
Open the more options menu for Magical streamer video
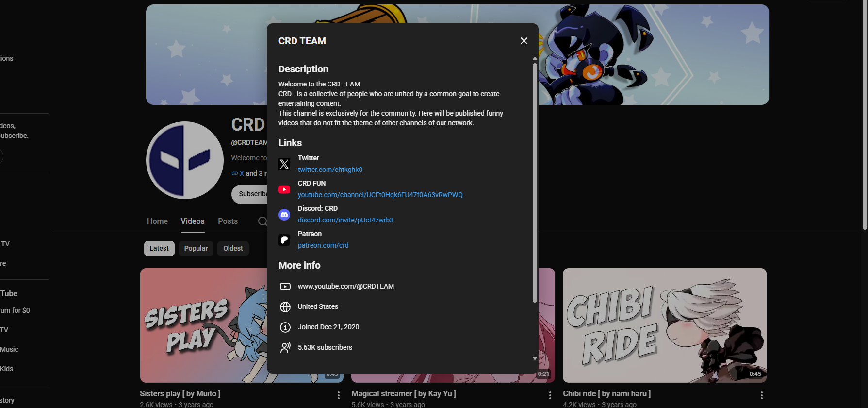click(x=550, y=395)
